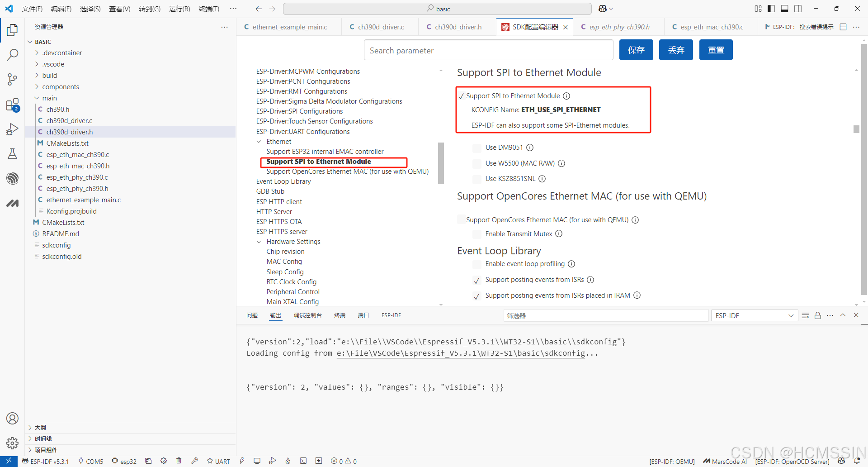868x467 pixels.
Task: Expand the components folder
Action: click(37, 87)
